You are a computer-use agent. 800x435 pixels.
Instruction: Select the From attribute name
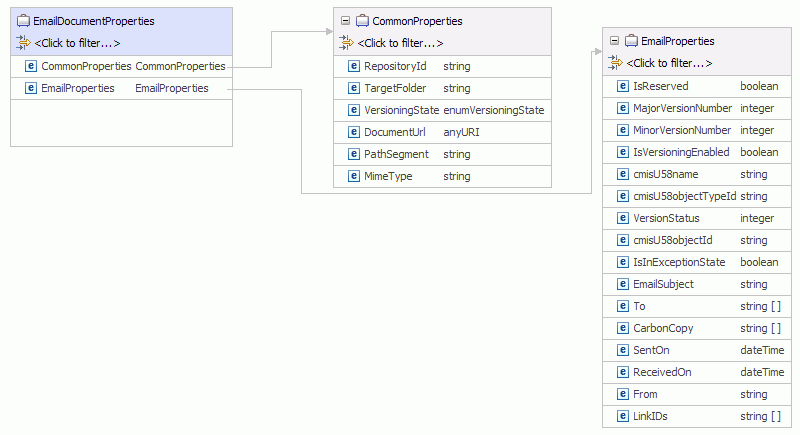(645, 394)
